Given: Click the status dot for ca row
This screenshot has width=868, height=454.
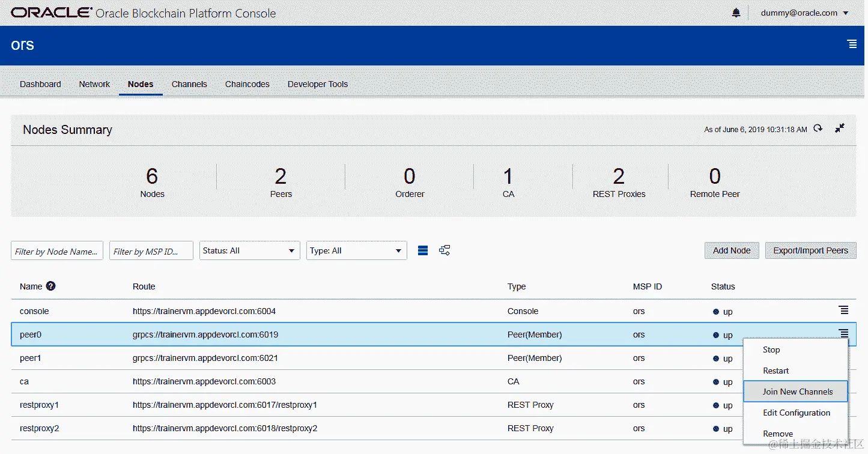Looking at the screenshot, I should (x=716, y=382).
